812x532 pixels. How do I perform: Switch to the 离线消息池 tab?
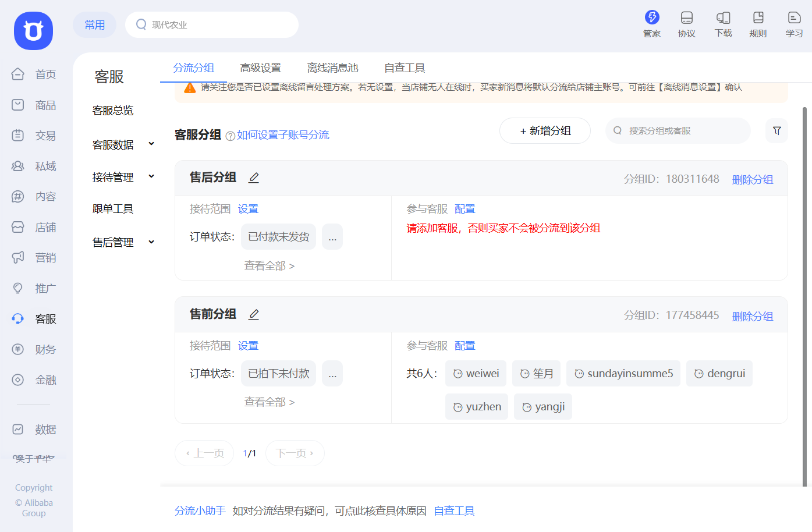[333, 68]
